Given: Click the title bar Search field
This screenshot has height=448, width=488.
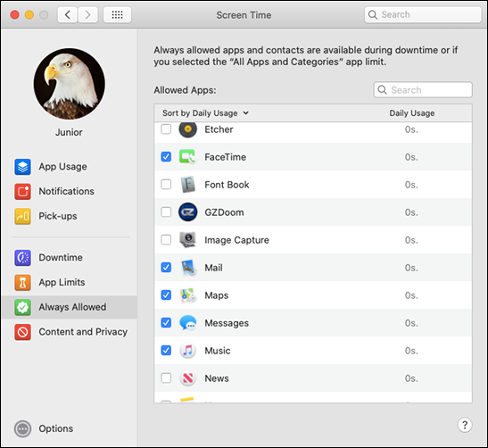Looking at the screenshot, I should click(423, 14).
